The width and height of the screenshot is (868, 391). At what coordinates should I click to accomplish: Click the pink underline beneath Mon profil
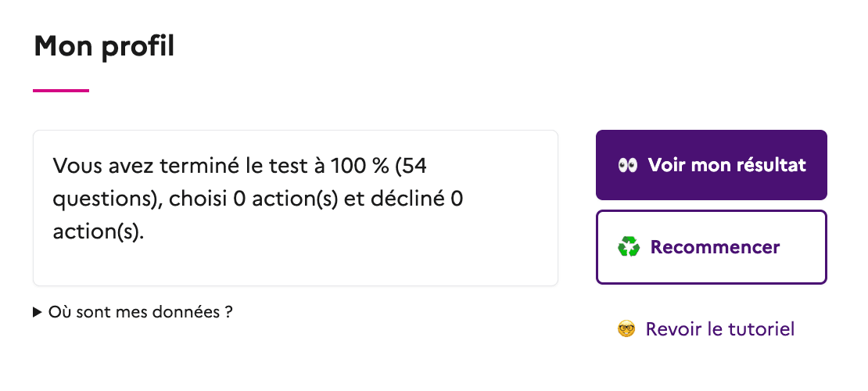pyautogui.click(x=61, y=91)
